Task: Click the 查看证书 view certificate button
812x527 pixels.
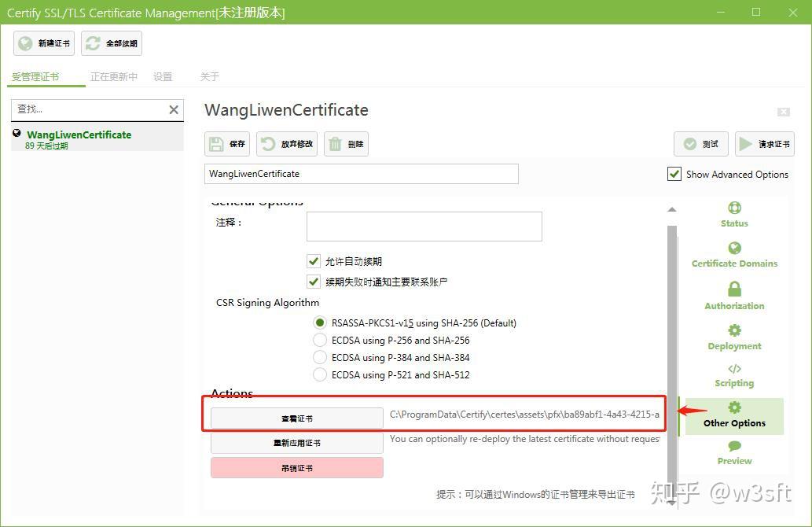Action: [296, 418]
